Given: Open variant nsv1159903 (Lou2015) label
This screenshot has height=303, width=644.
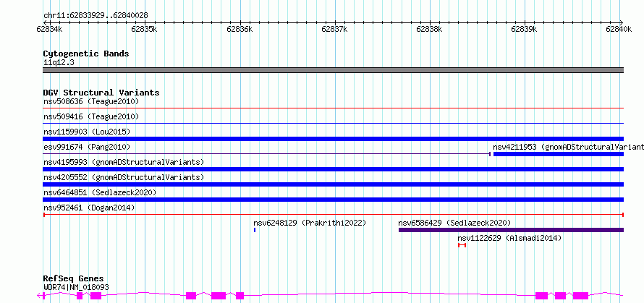Looking at the screenshot, I should (87, 132).
